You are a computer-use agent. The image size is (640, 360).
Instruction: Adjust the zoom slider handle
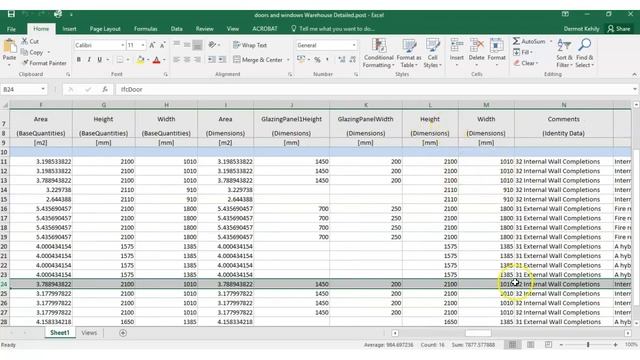point(588,345)
